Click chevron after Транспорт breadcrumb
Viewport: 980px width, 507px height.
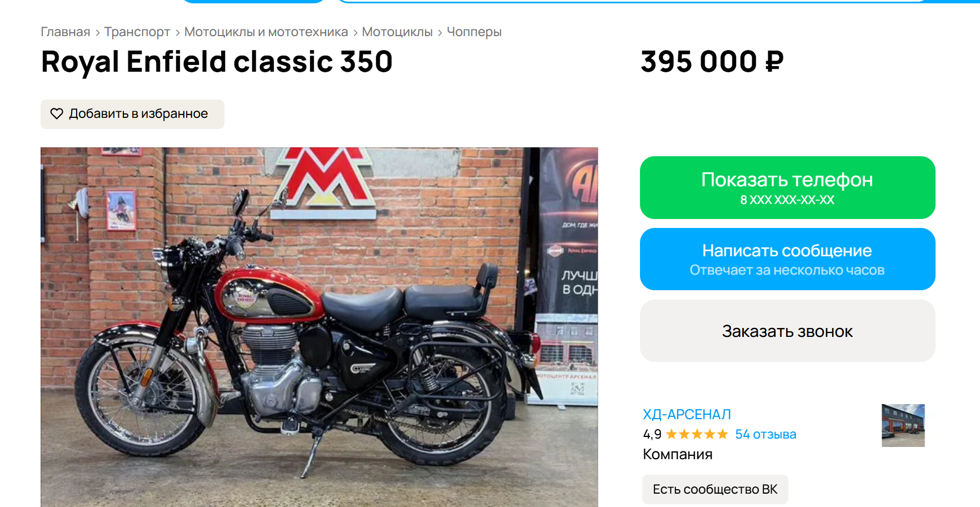(178, 33)
